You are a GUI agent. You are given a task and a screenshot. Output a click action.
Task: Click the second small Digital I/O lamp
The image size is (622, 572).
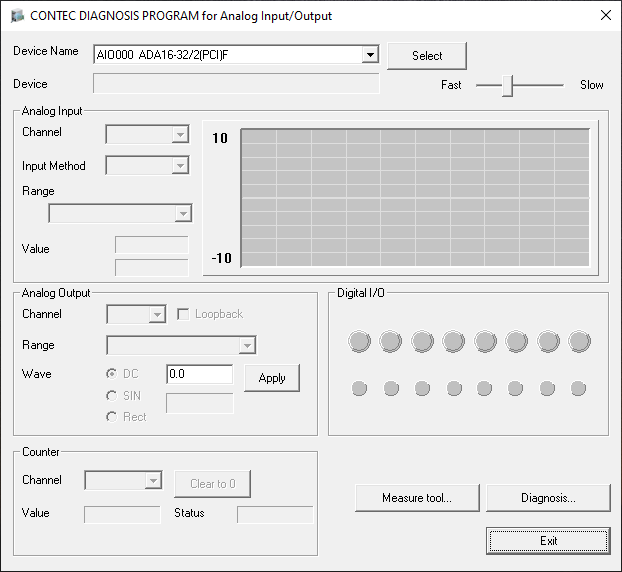pyautogui.click(x=391, y=388)
